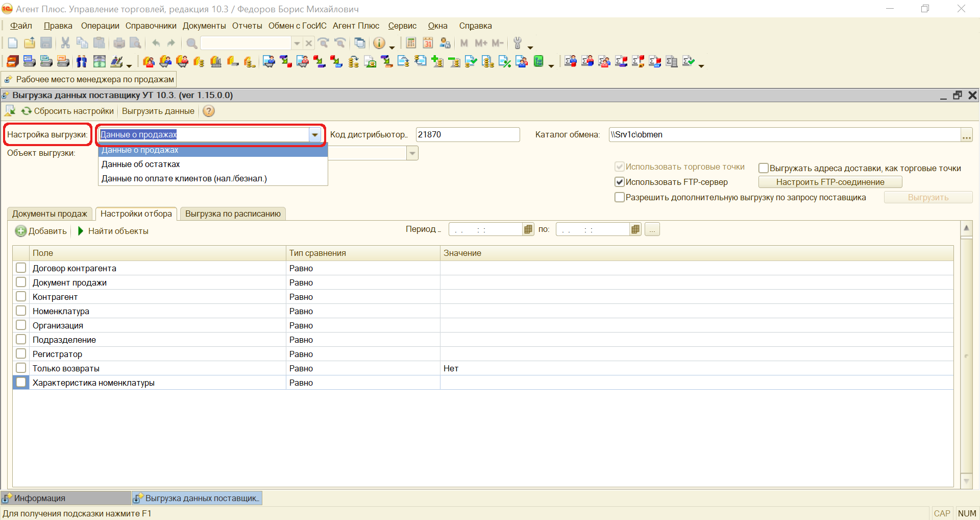Image resolution: width=980 pixels, height=520 pixels.
Task: Enable Выгружать адреса доставки, как торговые точки
Action: pos(764,168)
